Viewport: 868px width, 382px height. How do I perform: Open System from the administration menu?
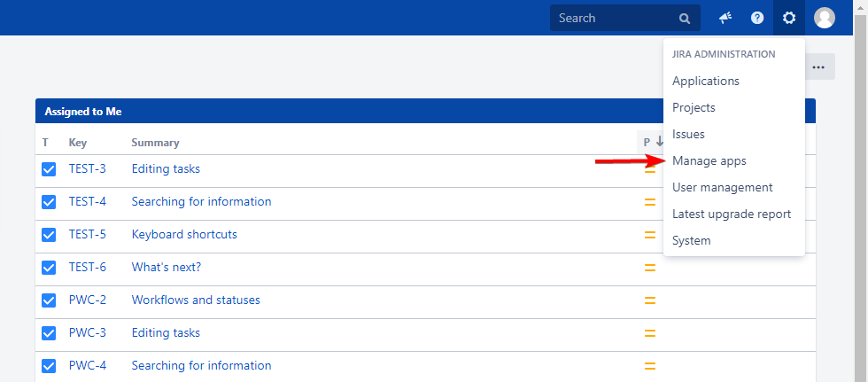(691, 241)
